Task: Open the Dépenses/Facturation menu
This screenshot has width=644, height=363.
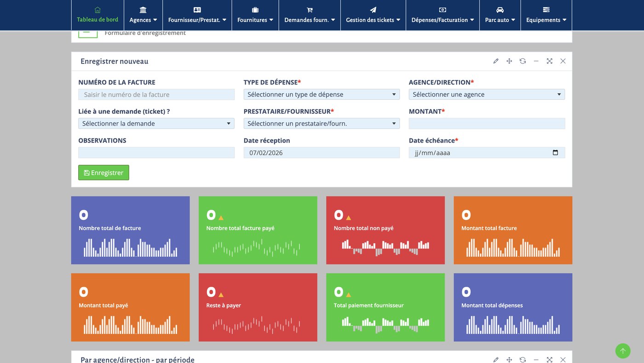Action: pos(443,15)
